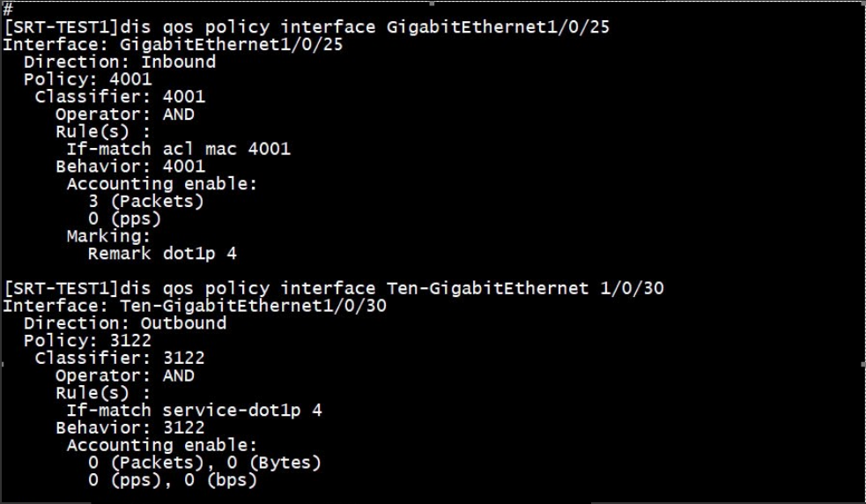Click 'If-match acl mac 4001' rule
The width and height of the screenshot is (866, 504).
[178, 149]
